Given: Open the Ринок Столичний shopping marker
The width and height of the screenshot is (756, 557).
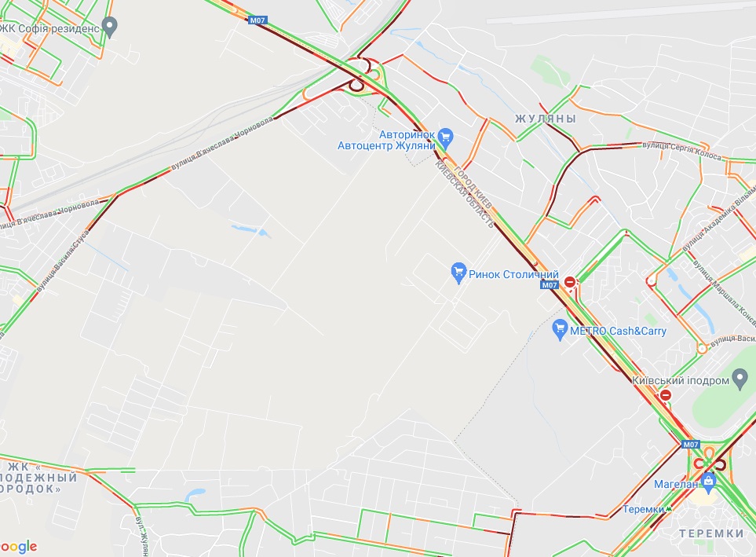Looking at the screenshot, I should [x=458, y=273].
